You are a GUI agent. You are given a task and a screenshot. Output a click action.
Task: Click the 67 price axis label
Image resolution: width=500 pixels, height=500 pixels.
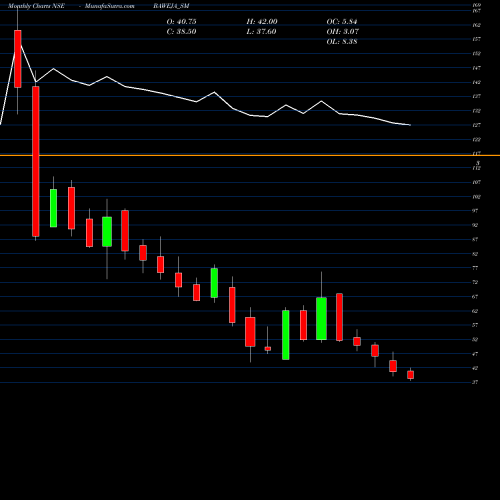[475, 297]
